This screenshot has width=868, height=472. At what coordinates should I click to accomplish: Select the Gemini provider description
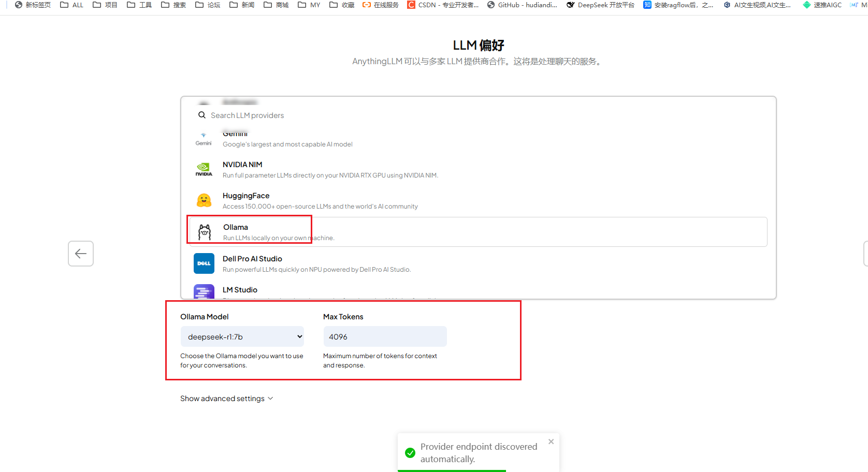coord(287,144)
